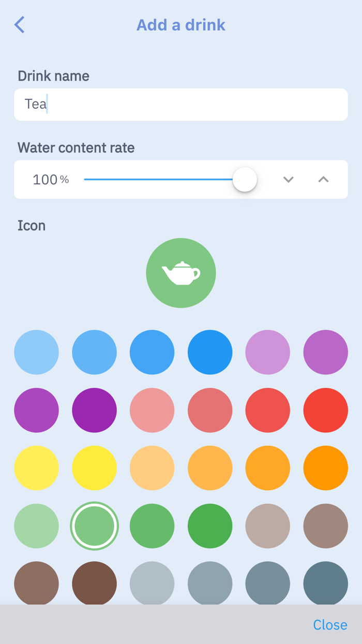Click the water content slider handle

pos(245,180)
